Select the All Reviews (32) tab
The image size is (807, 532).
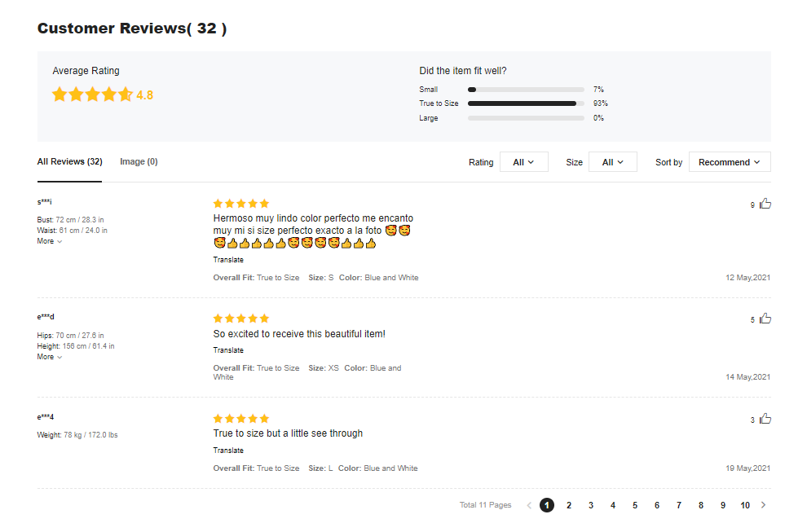(x=69, y=161)
